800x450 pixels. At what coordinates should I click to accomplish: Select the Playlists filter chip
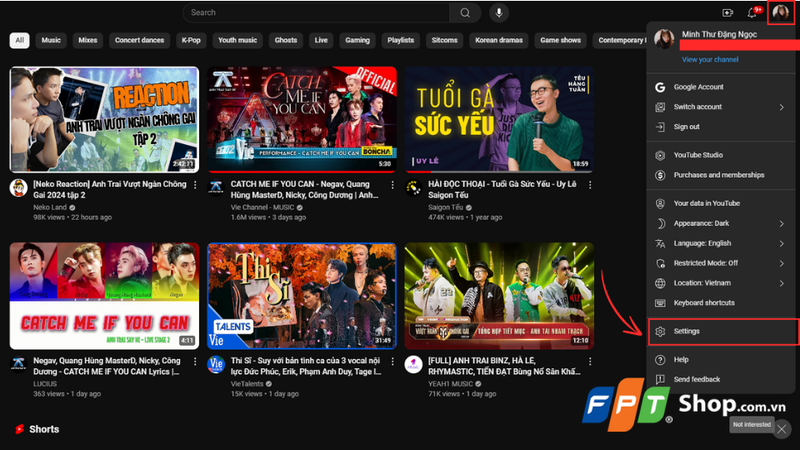pos(401,40)
